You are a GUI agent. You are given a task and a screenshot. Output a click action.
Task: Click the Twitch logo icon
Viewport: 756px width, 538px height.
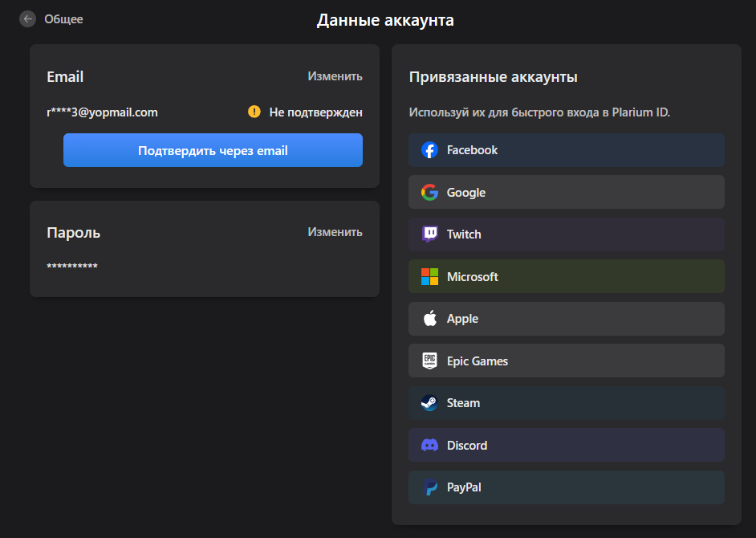(429, 234)
